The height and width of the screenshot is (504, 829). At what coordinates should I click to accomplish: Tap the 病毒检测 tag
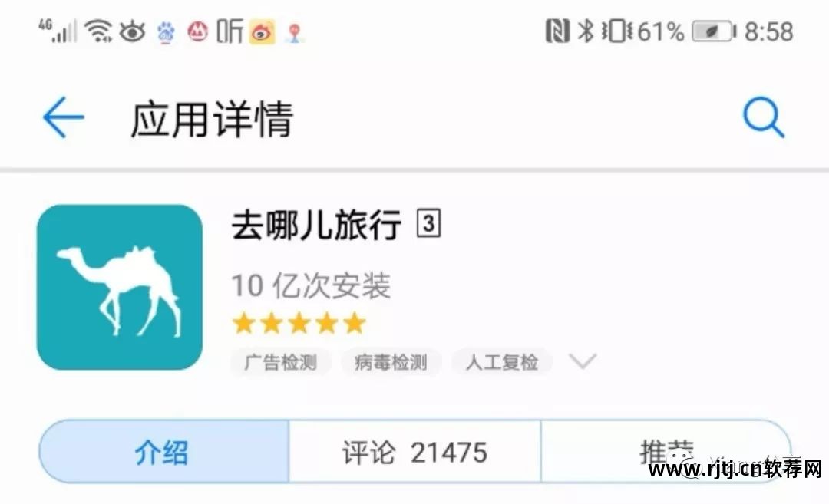391,362
